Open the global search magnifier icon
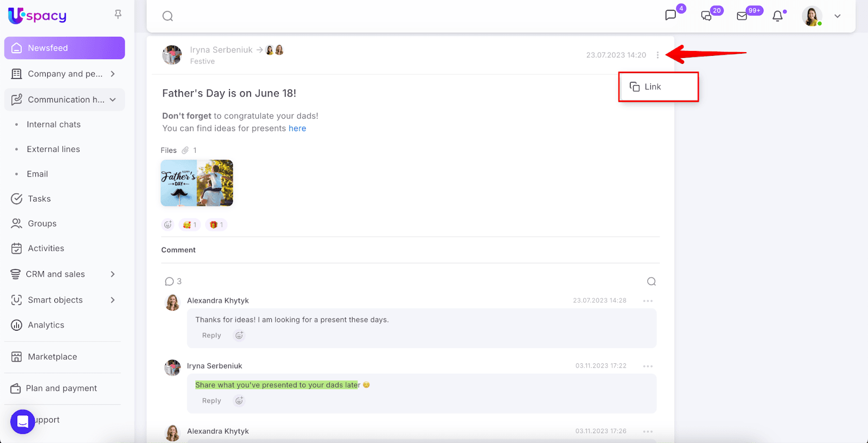Image resolution: width=868 pixels, height=443 pixels. pos(168,16)
